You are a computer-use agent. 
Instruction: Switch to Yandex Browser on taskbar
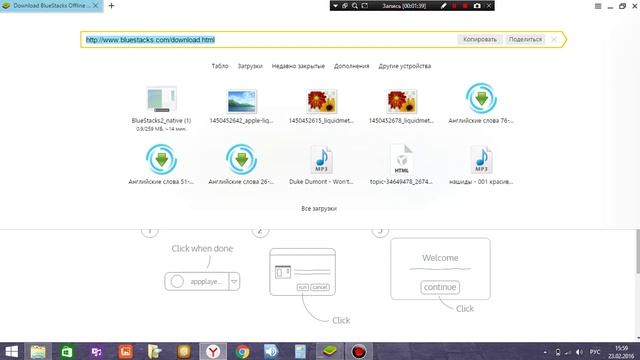[x=213, y=351]
